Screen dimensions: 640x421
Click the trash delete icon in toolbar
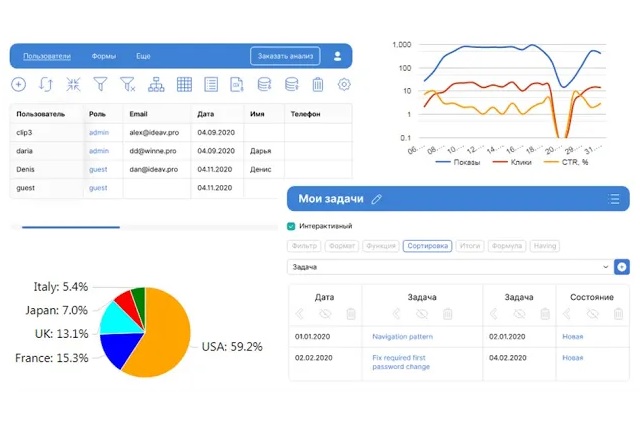point(318,85)
